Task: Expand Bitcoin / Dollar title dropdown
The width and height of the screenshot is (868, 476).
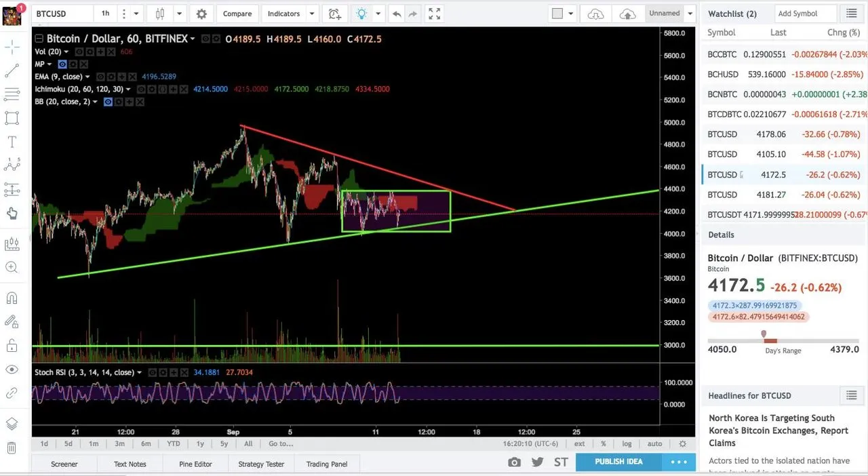Action: point(193,39)
